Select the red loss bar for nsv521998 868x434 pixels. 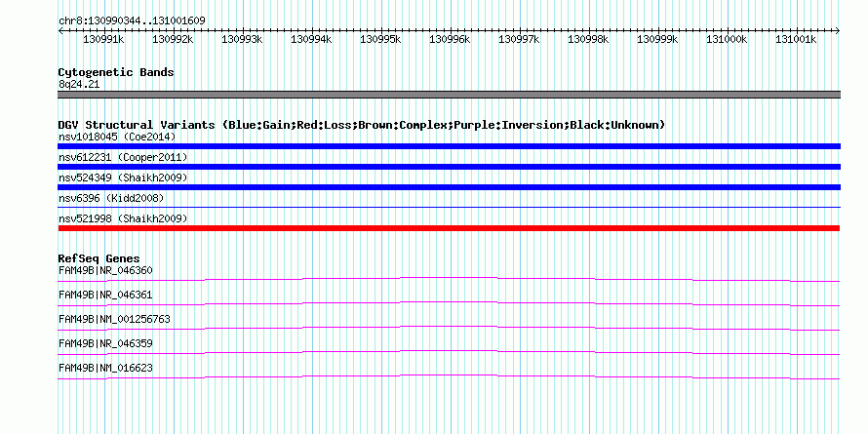point(449,228)
